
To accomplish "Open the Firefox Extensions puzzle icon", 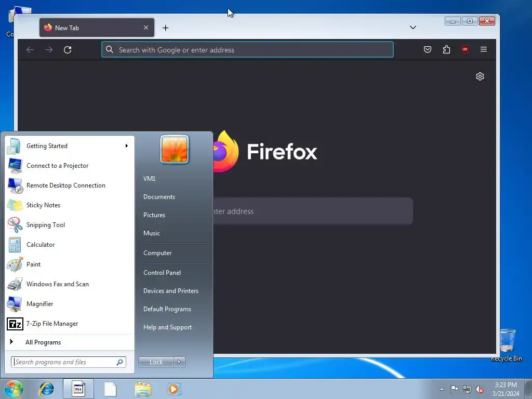I will click(x=446, y=49).
